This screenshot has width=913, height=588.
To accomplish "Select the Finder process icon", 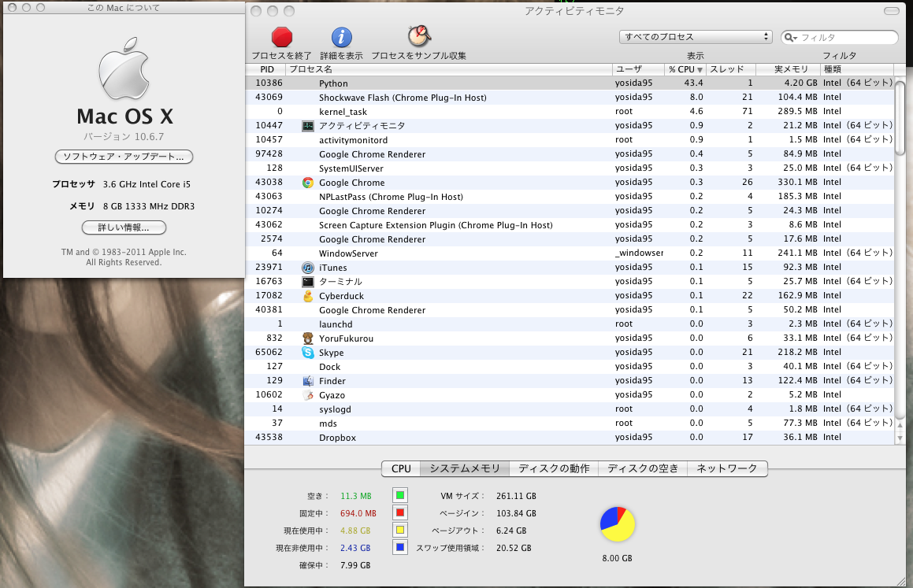I will 308,381.
